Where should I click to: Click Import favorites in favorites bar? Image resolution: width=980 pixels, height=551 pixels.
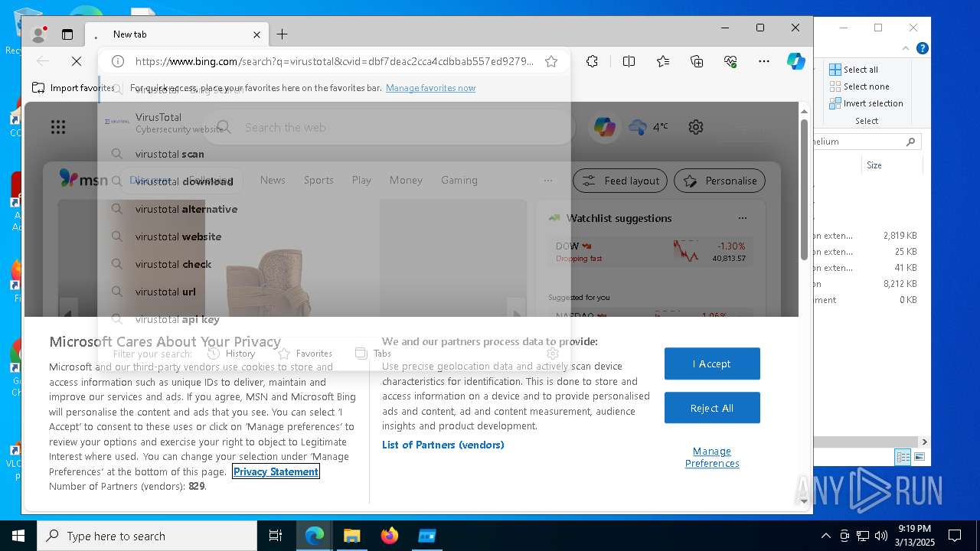[x=73, y=88]
